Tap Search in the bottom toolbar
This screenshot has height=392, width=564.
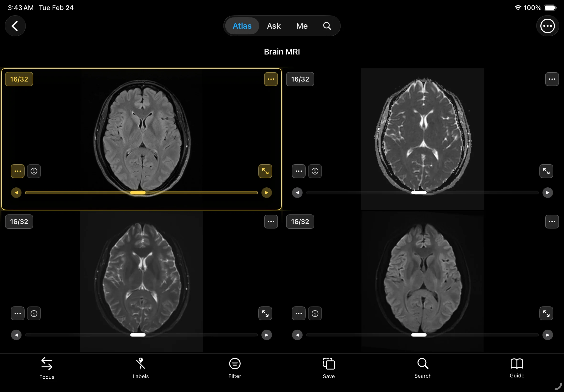(x=423, y=368)
